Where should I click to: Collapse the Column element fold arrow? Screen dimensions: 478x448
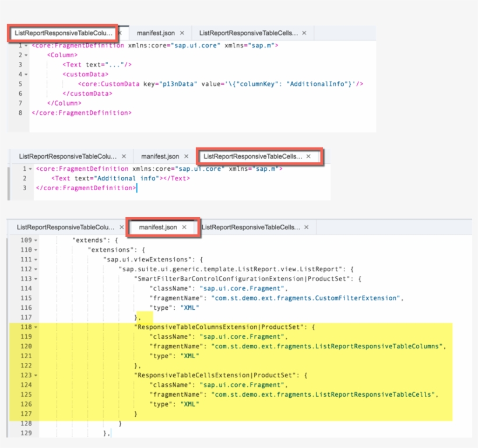point(27,55)
